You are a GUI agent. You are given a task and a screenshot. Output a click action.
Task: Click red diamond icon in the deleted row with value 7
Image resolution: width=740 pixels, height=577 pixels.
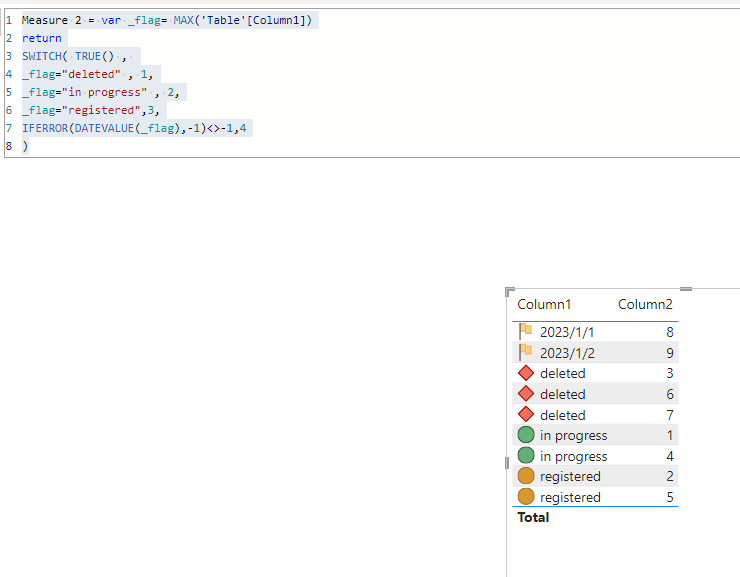(x=526, y=415)
